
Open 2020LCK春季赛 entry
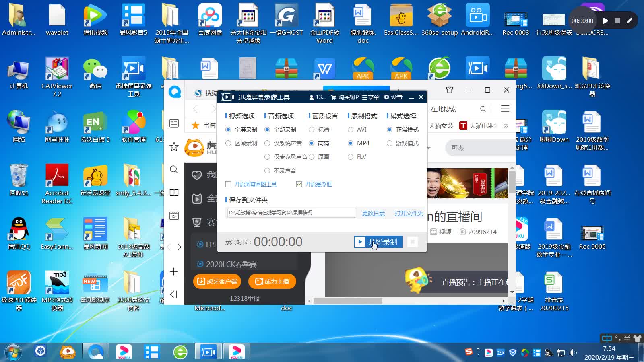click(x=227, y=264)
